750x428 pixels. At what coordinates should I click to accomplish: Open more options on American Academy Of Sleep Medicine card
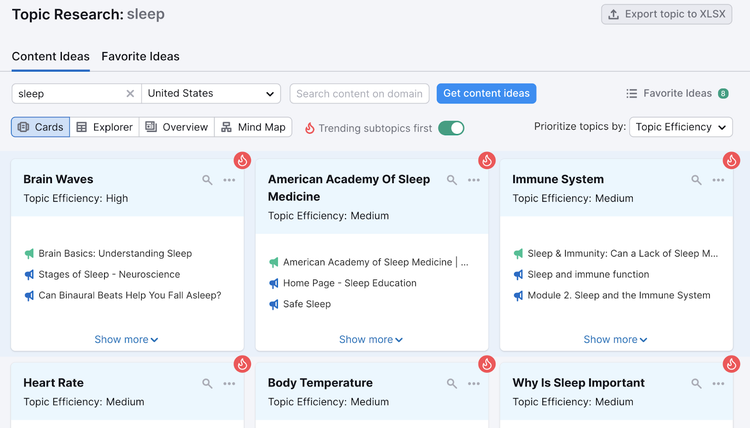pos(474,180)
